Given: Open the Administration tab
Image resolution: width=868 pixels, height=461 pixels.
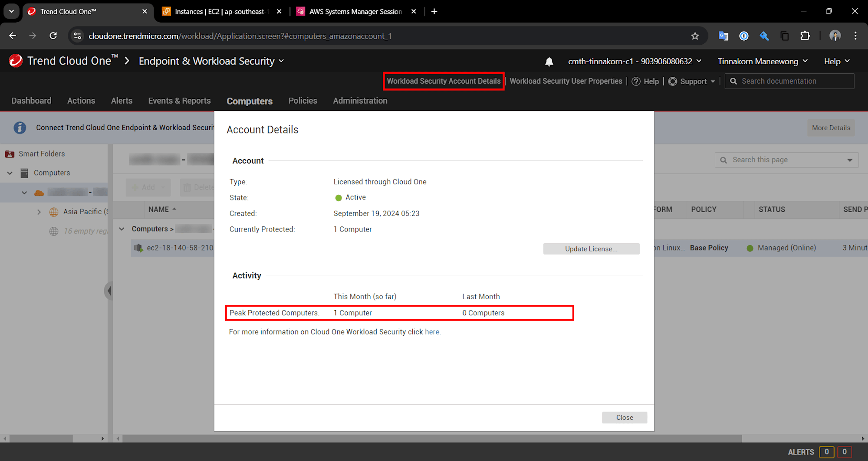Looking at the screenshot, I should tap(360, 101).
